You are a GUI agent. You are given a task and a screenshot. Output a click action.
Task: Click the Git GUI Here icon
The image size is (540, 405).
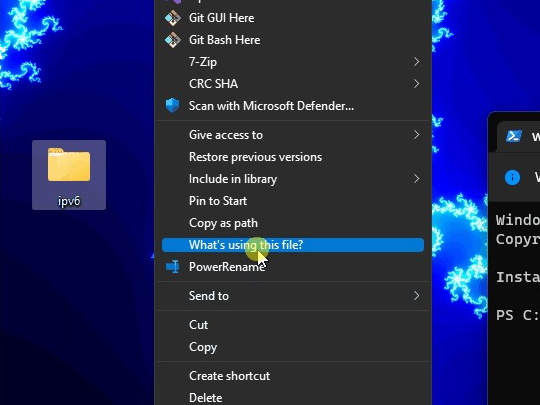[173, 18]
